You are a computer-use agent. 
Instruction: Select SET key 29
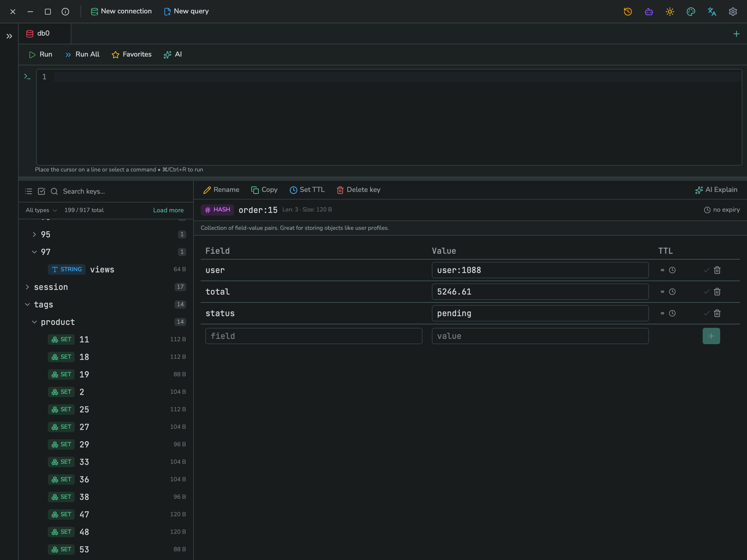point(106,444)
